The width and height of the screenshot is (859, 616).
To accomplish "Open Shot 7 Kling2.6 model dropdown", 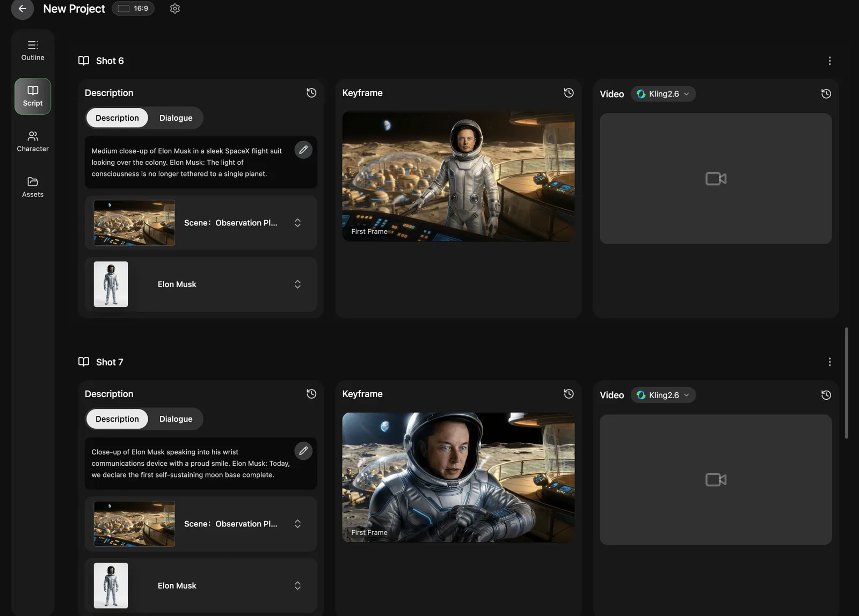I will point(663,395).
